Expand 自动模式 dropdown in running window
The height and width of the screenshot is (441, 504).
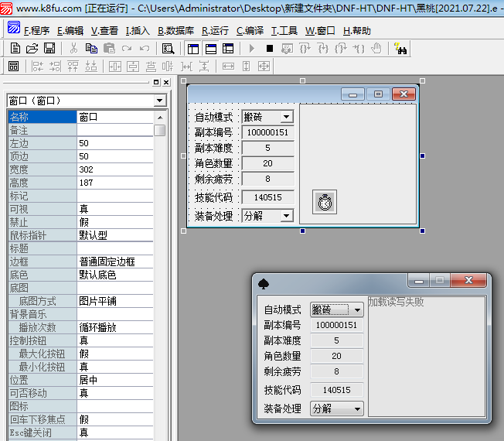click(x=357, y=310)
